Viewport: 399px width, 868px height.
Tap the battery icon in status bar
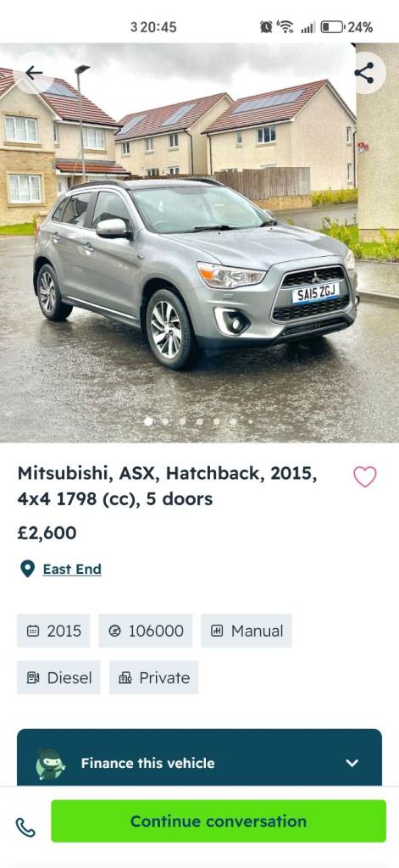point(332,26)
